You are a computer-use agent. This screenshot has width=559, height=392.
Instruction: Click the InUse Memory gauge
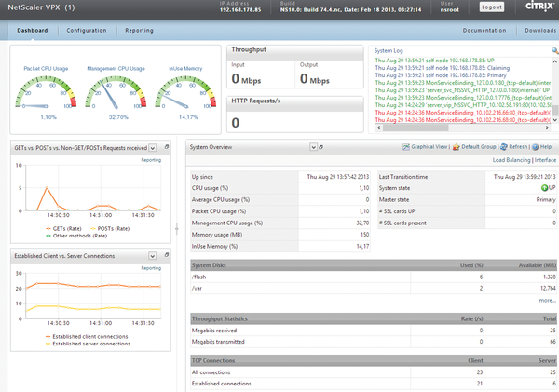click(185, 93)
